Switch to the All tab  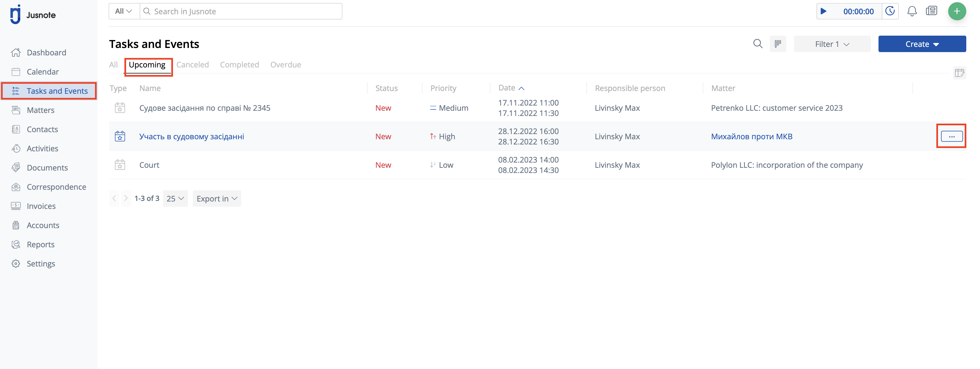click(113, 65)
